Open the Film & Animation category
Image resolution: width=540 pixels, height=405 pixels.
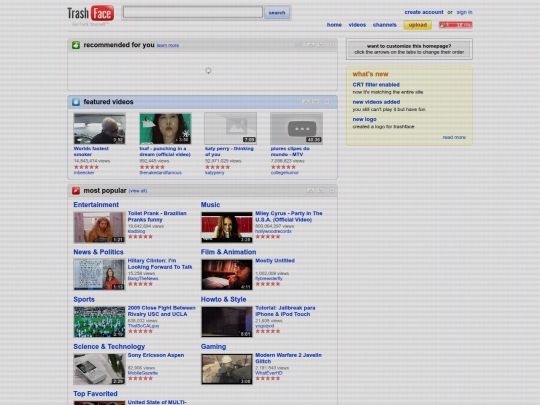[x=228, y=252]
